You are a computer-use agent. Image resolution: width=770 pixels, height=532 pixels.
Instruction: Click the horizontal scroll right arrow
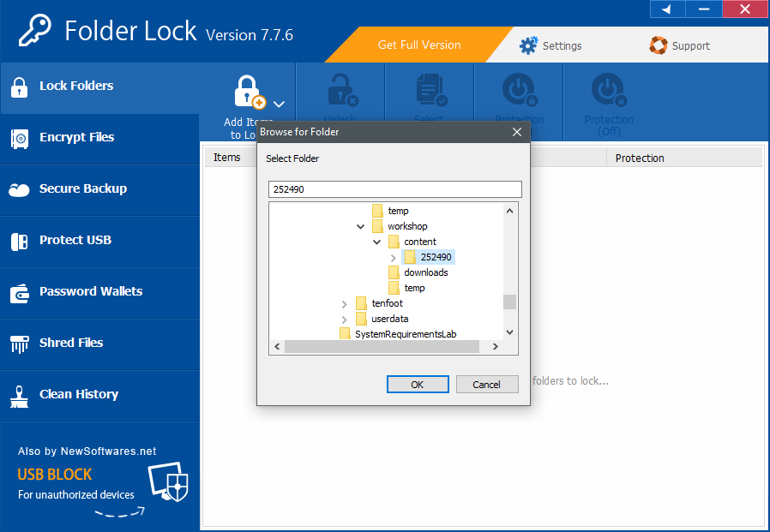(495, 346)
